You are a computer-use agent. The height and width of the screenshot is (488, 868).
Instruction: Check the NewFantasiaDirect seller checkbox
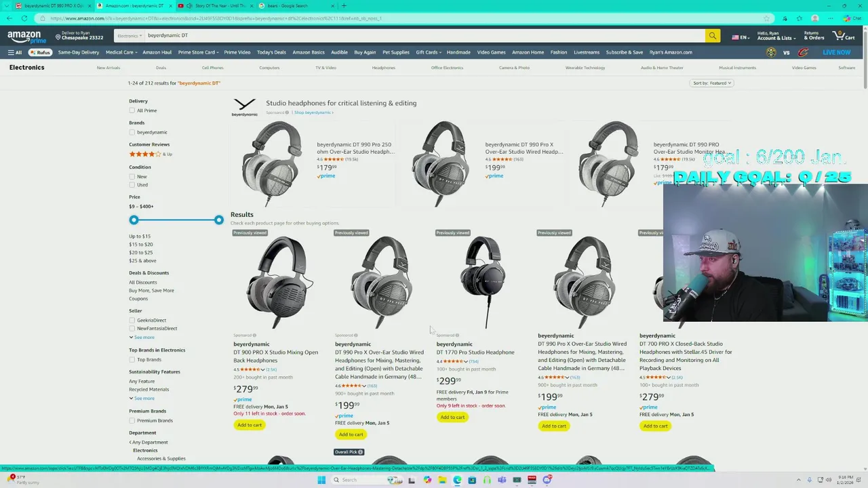point(132,328)
